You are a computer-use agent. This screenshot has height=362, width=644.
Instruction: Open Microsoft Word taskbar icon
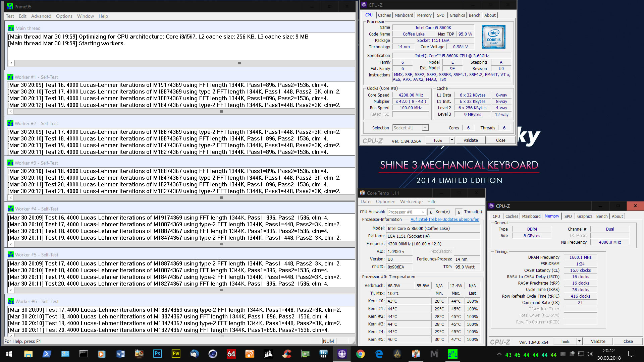[120, 354]
